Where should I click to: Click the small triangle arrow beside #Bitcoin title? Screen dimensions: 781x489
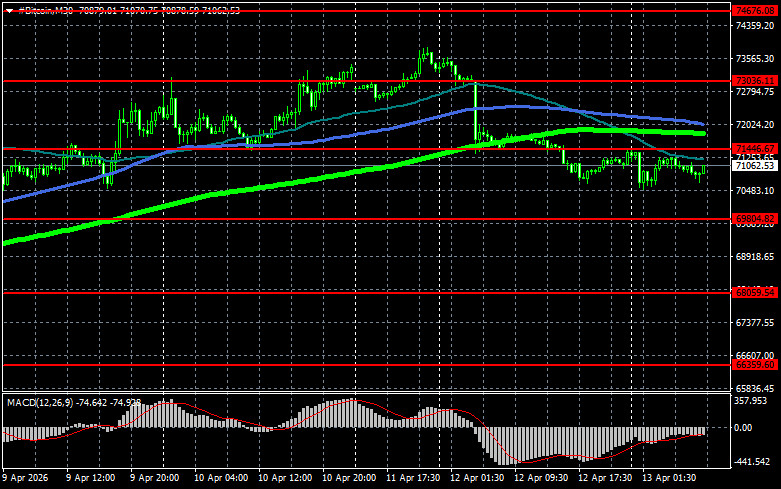[x=9, y=11]
